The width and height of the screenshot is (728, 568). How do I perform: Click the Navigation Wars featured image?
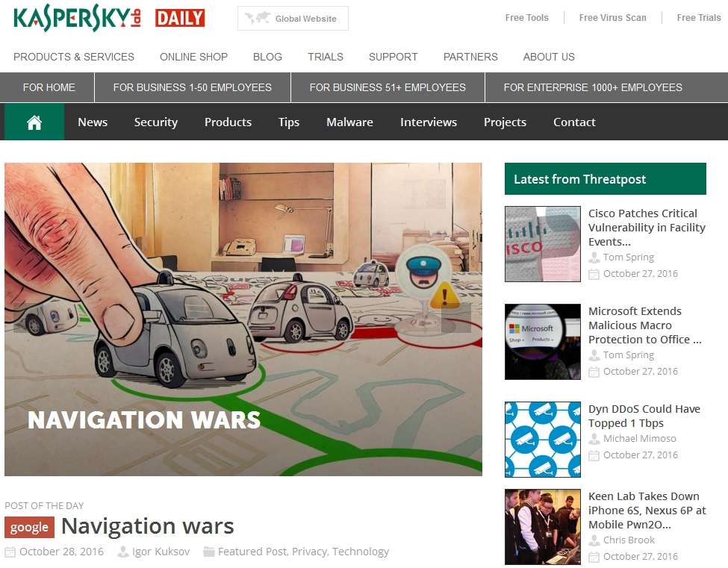tap(243, 319)
